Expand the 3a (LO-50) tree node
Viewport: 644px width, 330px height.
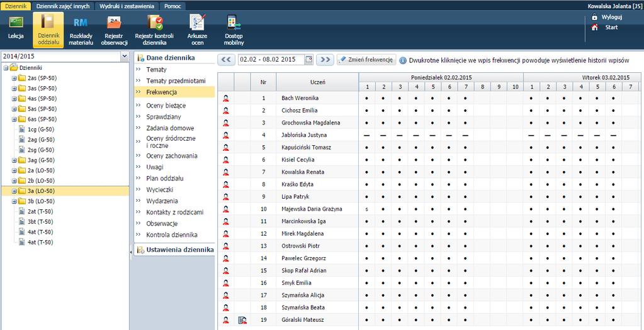[x=14, y=191]
